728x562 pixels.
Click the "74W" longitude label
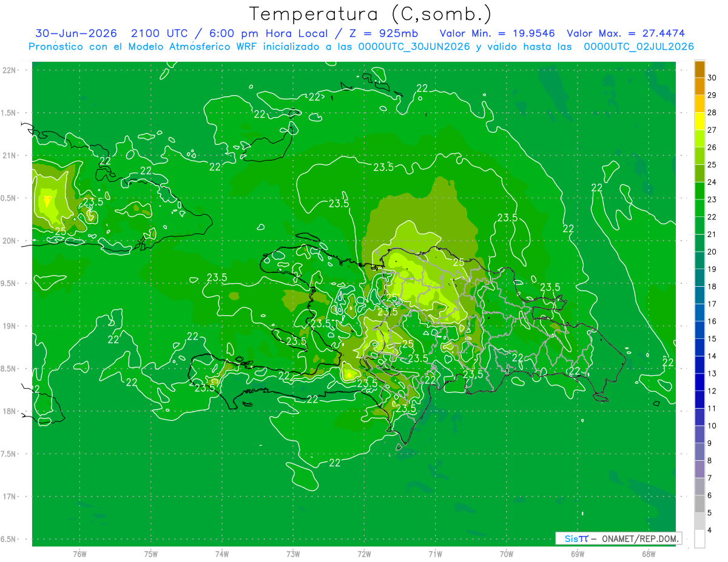(x=222, y=554)
